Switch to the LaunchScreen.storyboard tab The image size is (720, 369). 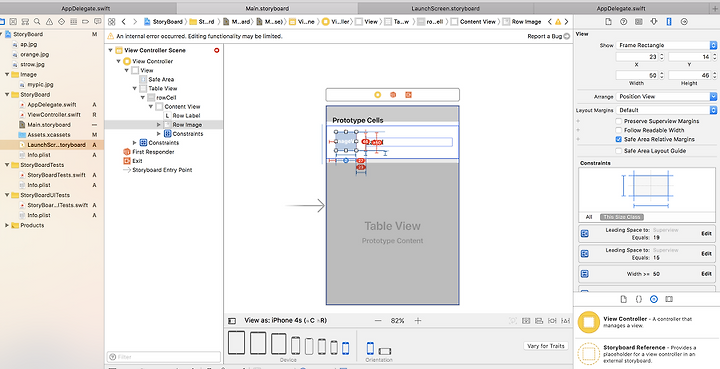(x=445, y=8)
